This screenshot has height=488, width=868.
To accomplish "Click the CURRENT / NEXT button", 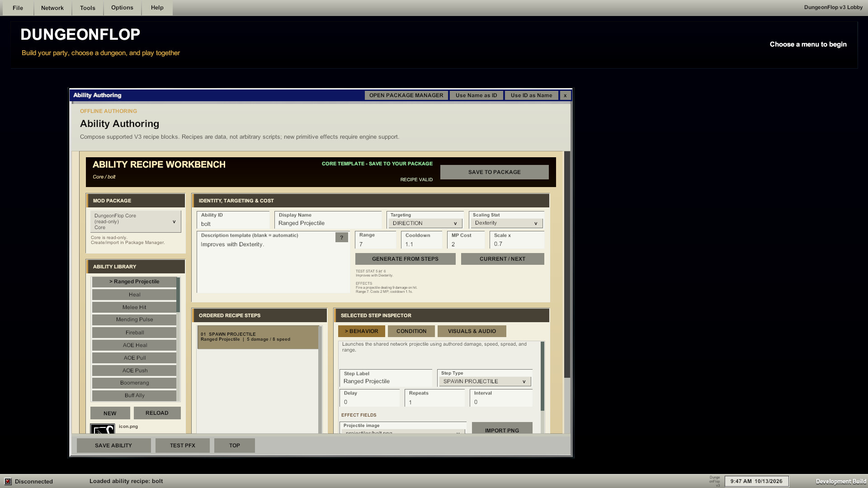I will click(x=503, y=259).
